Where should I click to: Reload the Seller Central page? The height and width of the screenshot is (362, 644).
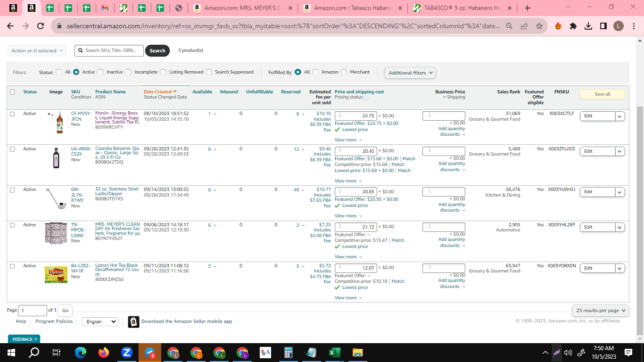pos(41,26)
